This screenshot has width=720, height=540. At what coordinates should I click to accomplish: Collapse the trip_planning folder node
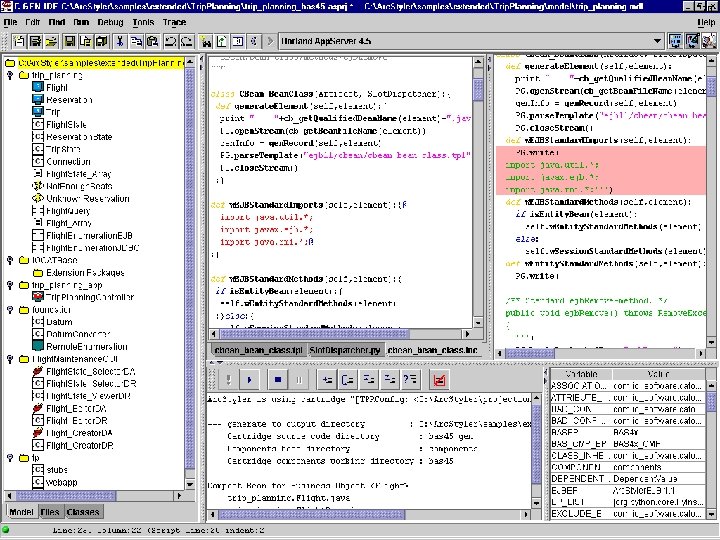click(9, 76)
